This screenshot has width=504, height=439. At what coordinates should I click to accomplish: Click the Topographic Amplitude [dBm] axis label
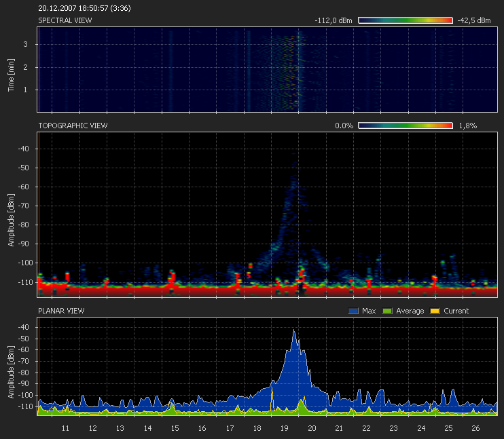(x=11, y=220)
